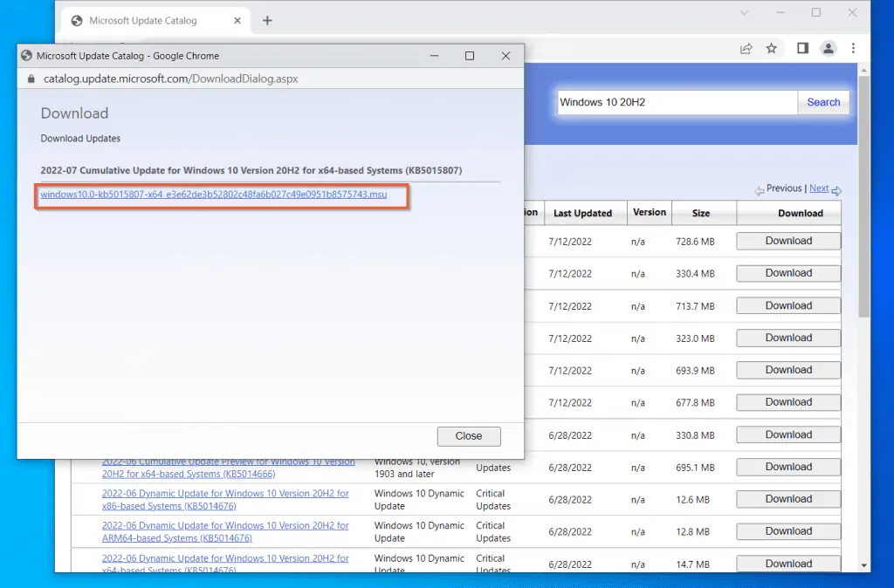Download the 693.9 MB update

788,370
